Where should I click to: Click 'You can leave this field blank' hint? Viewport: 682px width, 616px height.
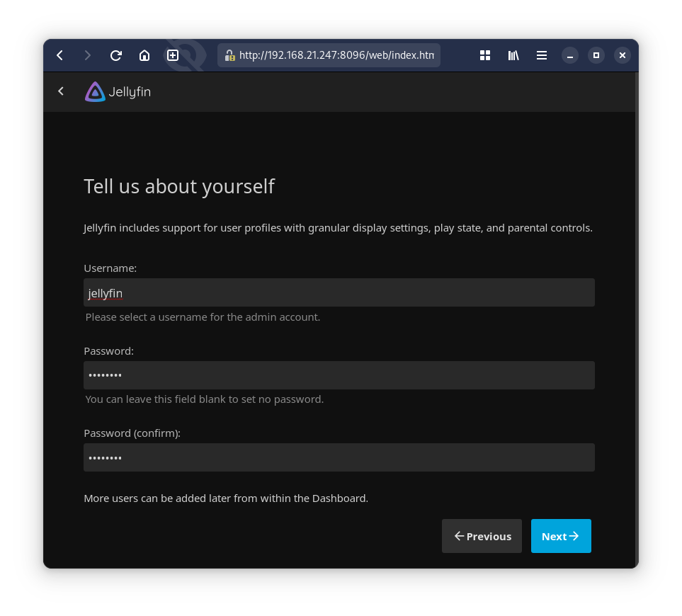coord(205,399)
